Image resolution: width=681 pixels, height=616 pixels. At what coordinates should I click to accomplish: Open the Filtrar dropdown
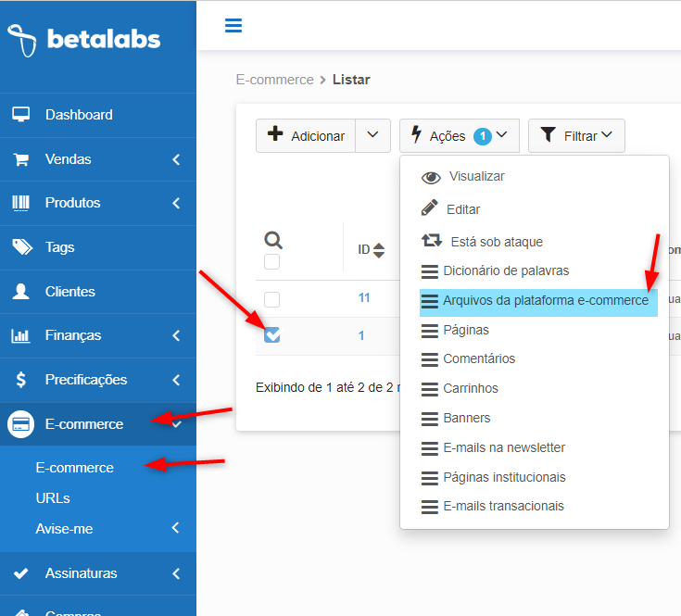(576, 135)
